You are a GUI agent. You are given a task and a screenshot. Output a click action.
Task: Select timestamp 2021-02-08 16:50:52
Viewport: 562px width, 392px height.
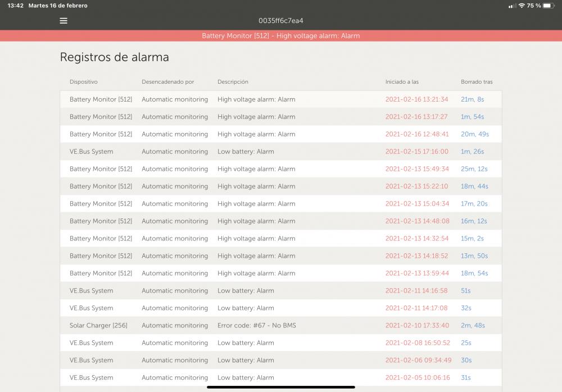(418, 343)
